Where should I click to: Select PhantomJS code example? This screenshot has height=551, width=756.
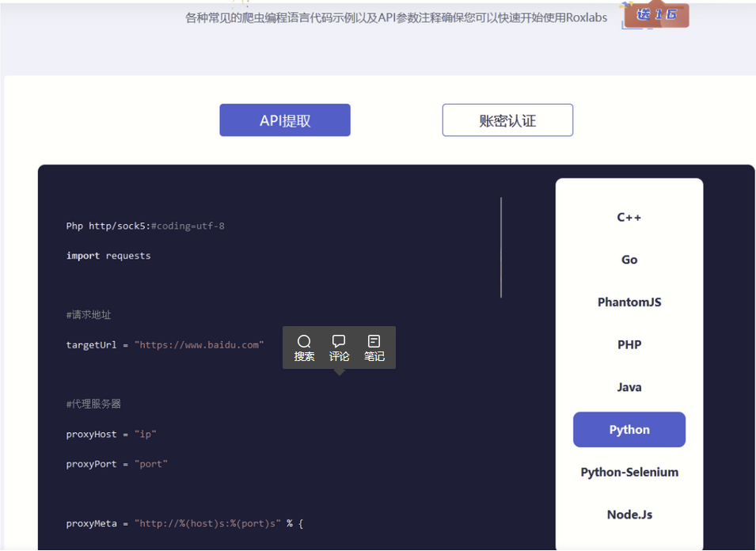point(629,302)
